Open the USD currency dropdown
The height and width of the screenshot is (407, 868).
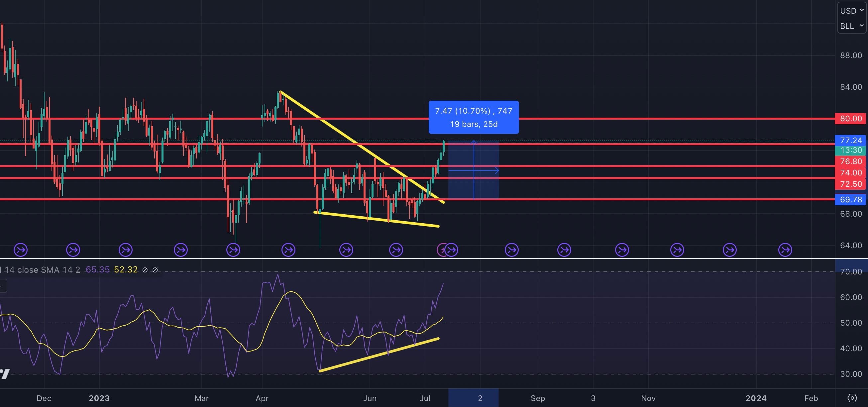pyautogui.click(x=851, y=11)
